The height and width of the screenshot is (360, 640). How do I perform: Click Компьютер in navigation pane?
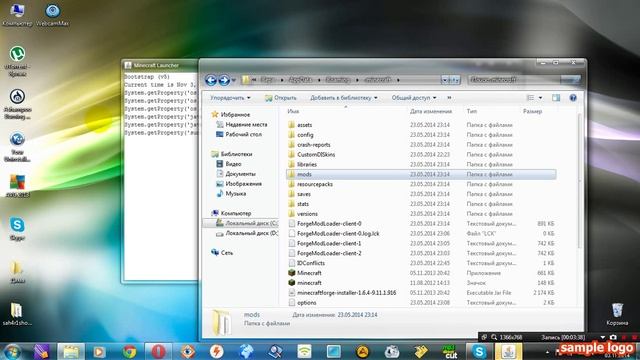(x=236, y=213)
